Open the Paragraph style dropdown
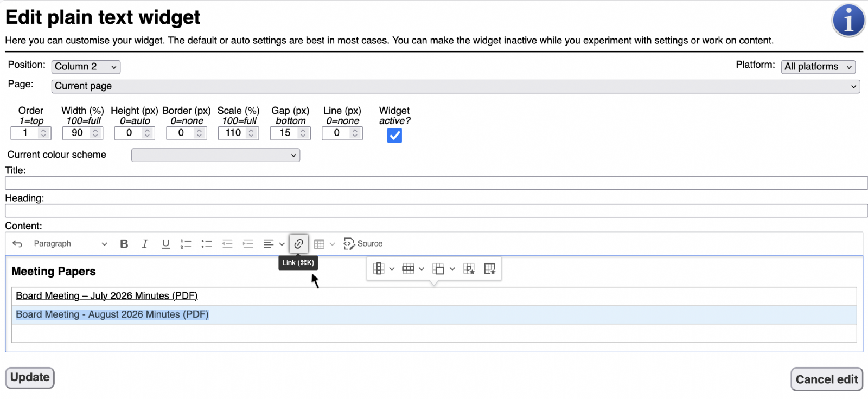Screen dimensions: 868x399 70,244
